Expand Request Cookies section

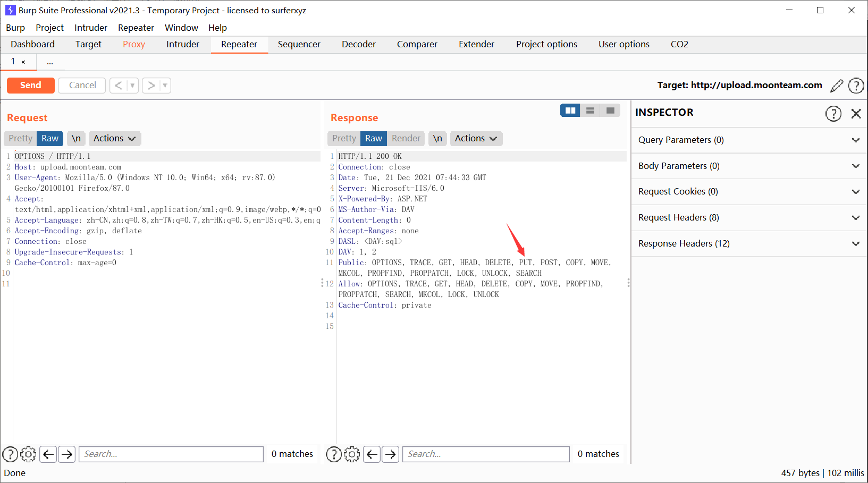pyautogui.click(x=749, y=192)
